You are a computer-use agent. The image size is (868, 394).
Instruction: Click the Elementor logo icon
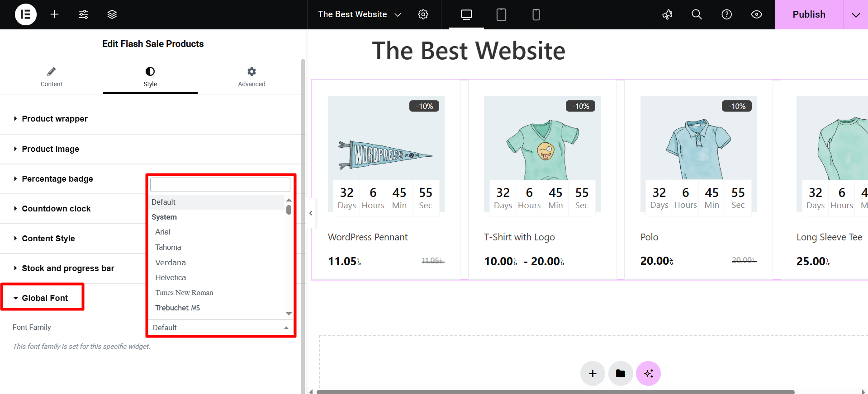[x=26, y=14]
